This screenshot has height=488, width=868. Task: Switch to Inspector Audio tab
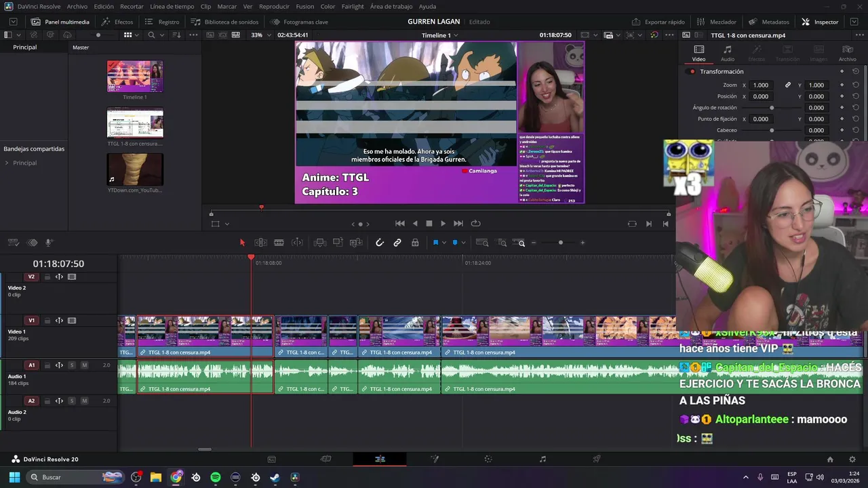727,54
